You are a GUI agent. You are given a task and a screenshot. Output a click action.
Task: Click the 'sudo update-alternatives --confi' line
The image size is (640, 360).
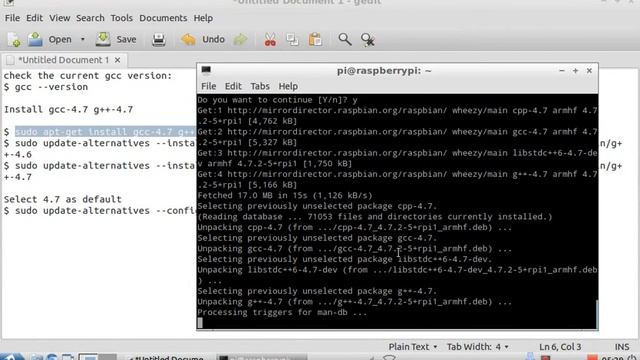(x=100, y=211)
